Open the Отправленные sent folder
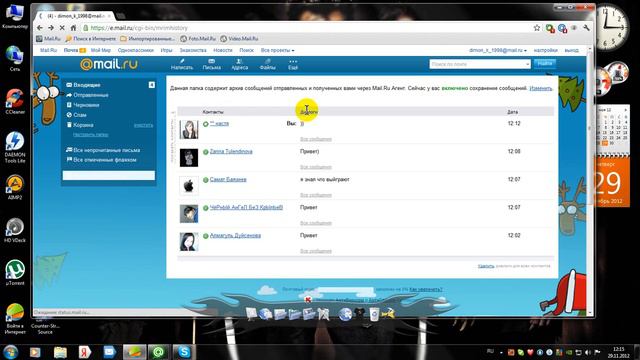Screen dimensions: 640x360 (91, 95)
